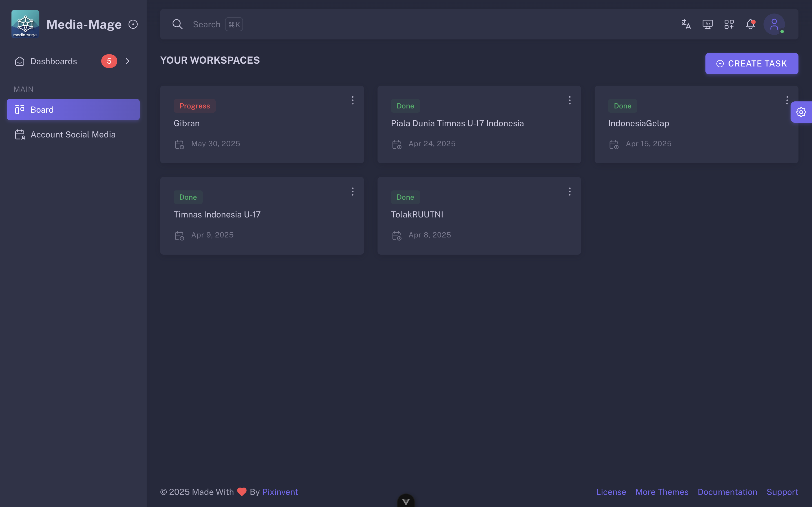Click the language translate icon
This screenshot has height=507, width=812.
coord(686,24)
